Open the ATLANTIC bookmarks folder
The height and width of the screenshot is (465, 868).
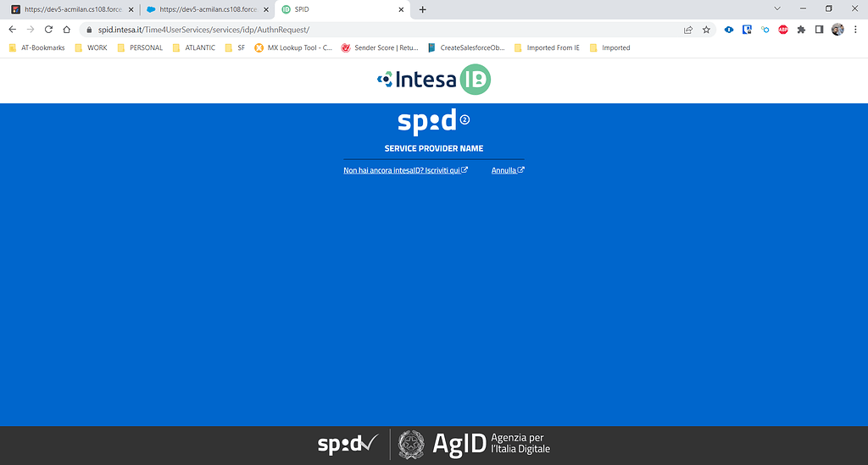pyautogui.click(x=194, y=48)
